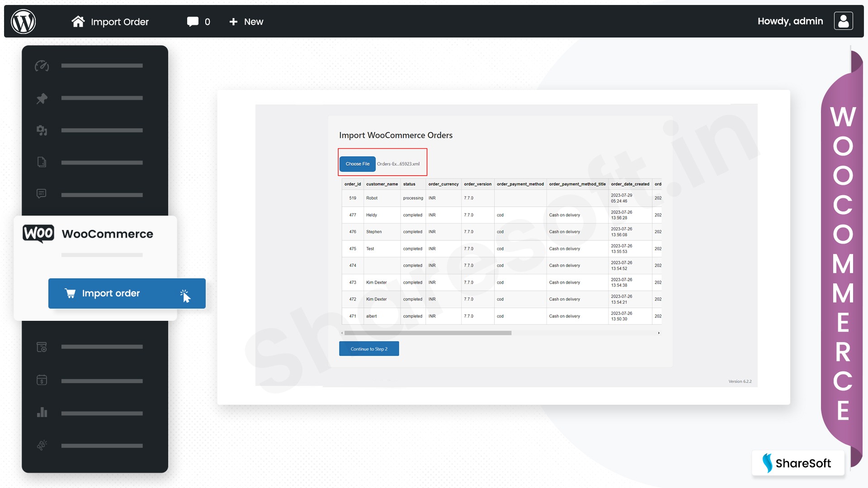Click the Import WooCommerce Orders heading
The width and height of the screenshot is (868, 488).
point(396,135)
